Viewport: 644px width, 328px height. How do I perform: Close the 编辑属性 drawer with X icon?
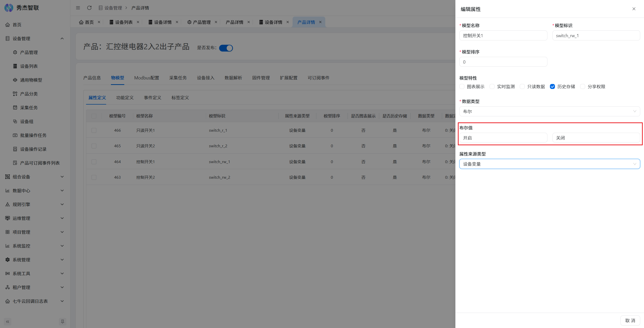point(634,9)
